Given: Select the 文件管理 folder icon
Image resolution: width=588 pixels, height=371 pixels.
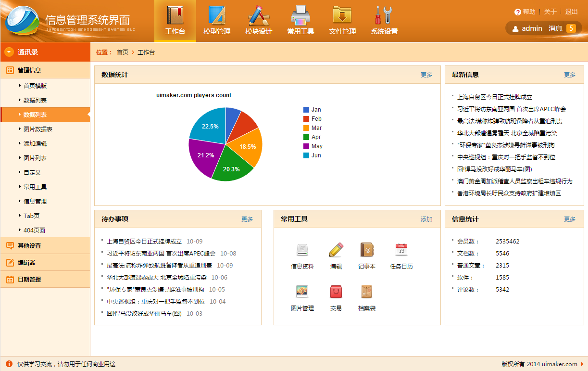Looking at the screenshot, I should [x=342, y=15].
